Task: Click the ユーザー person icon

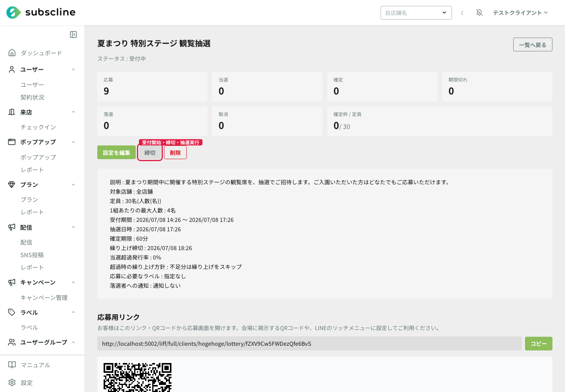Action: click(12, 69)
